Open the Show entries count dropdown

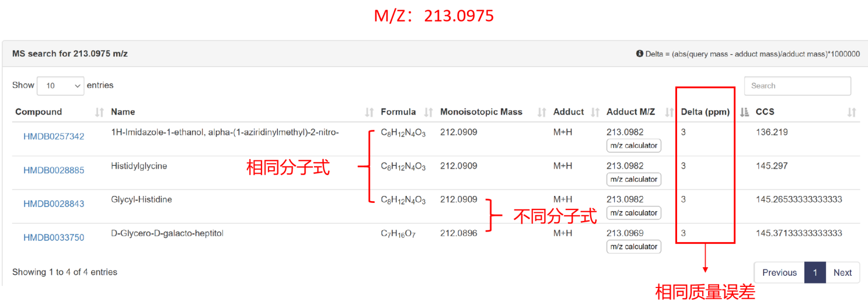click(x=60, y=86)
